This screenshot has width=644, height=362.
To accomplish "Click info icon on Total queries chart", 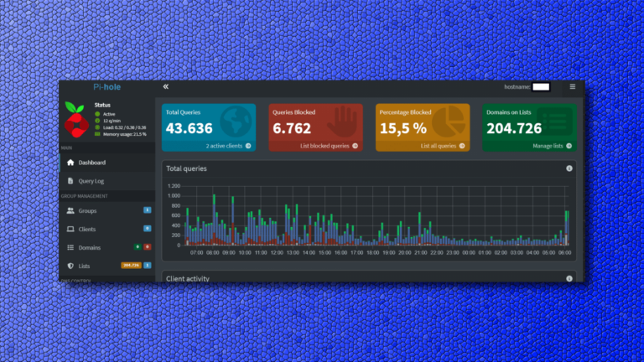I will [569, 168].
